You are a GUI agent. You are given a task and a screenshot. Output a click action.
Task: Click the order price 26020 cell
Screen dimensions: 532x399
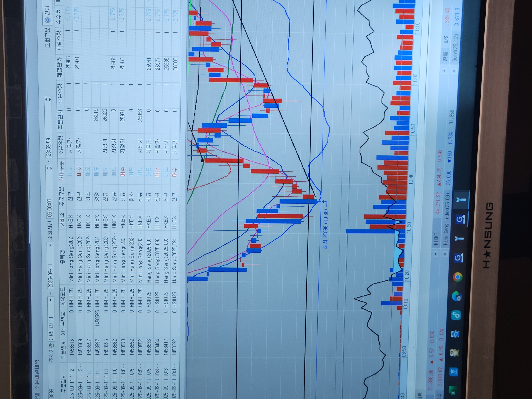click(x=105, y=115)
